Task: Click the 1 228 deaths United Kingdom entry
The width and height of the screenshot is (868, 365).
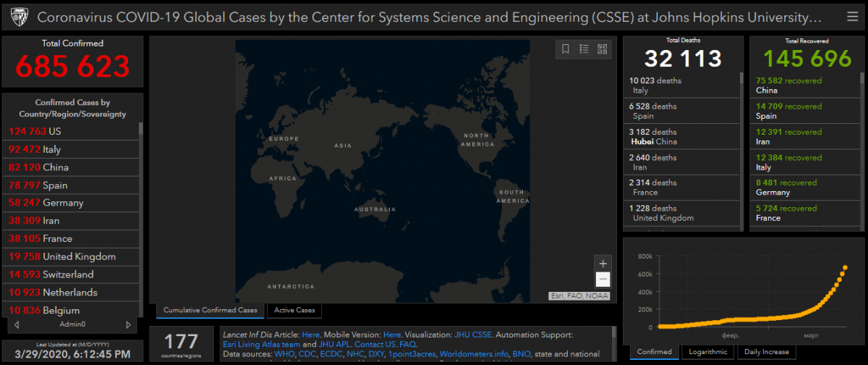Action: pos(681,213)
